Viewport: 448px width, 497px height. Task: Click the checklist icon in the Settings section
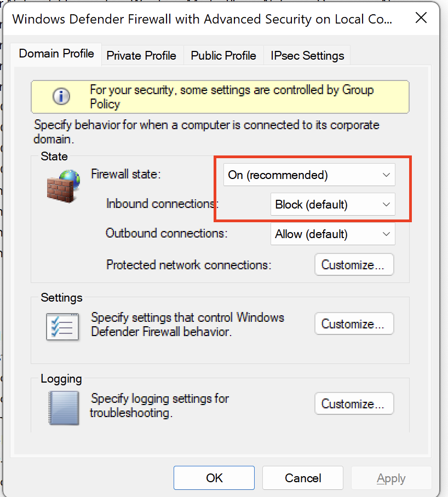62,326
